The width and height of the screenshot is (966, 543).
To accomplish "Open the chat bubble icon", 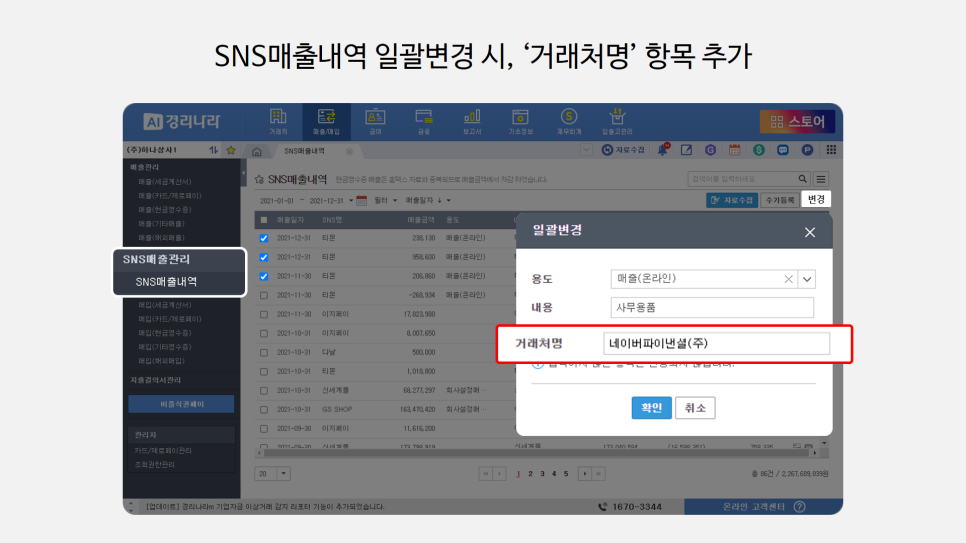I will [x=782, y=150].
